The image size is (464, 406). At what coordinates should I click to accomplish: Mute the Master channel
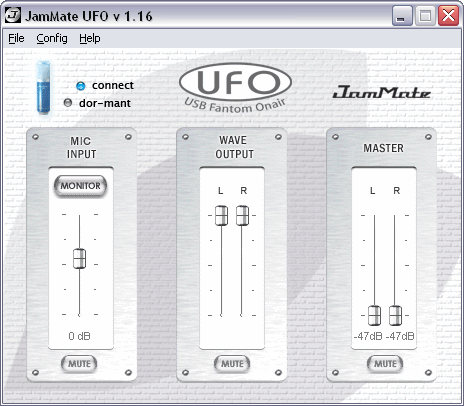pyautogui.click(x=385, y=364)
